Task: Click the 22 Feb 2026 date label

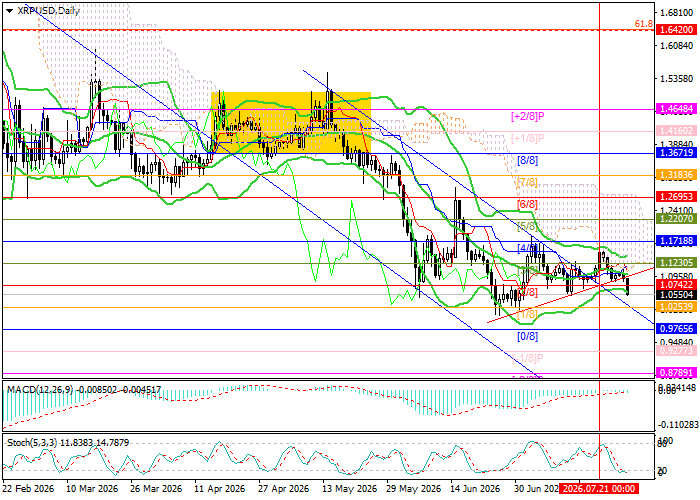Action: pos(28,489)
